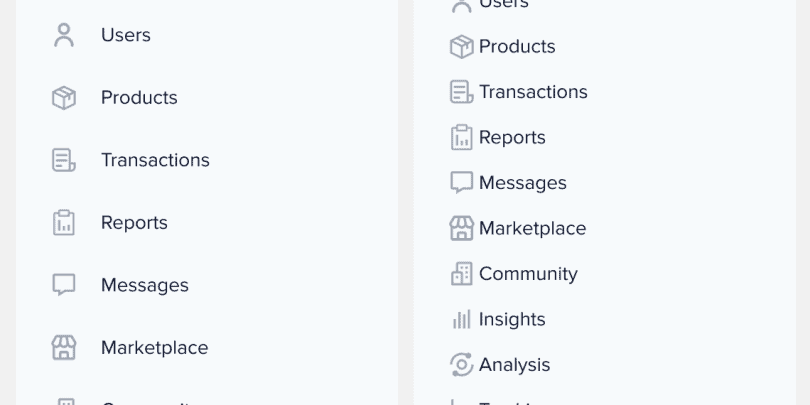Select the Users label in the wide left menu
Viewport: 810px width, 405px height.
click(x=126, y=35)
